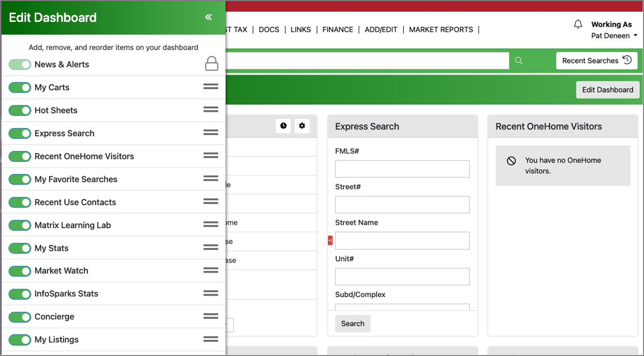Click the Market Watch reorder handle
644x356 pixels.
point(211,270)
